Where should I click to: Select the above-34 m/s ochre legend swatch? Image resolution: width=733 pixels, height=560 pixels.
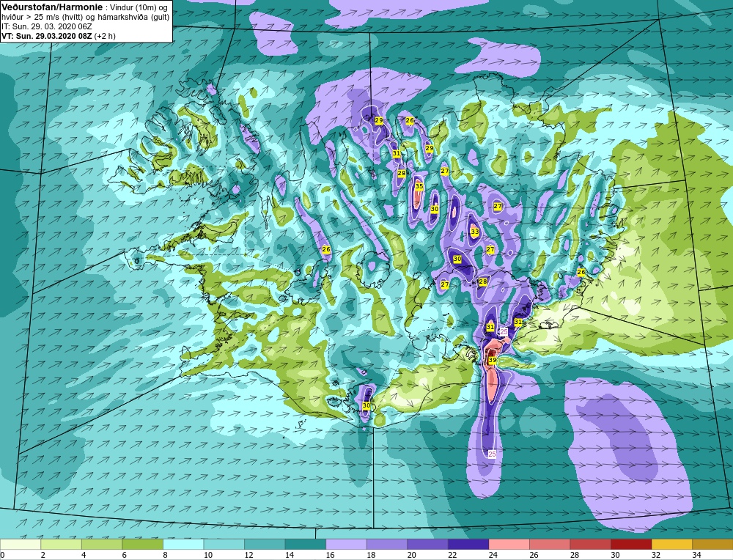[x=712, y=544]
